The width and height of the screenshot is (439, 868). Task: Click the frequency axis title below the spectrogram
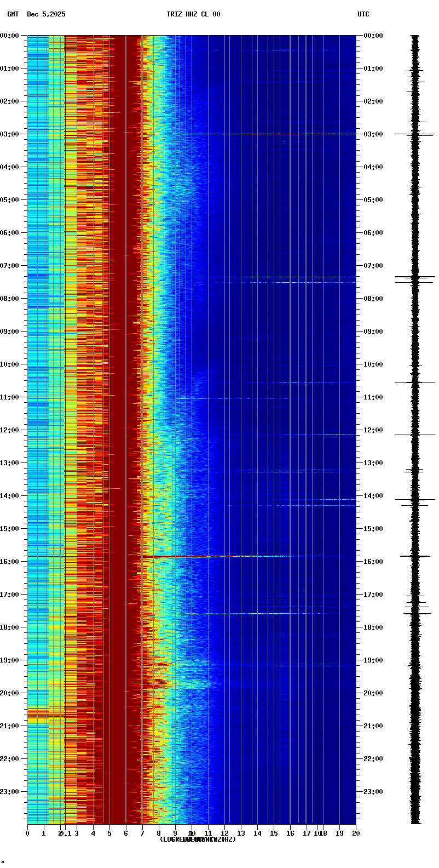[x=198, y=840]
